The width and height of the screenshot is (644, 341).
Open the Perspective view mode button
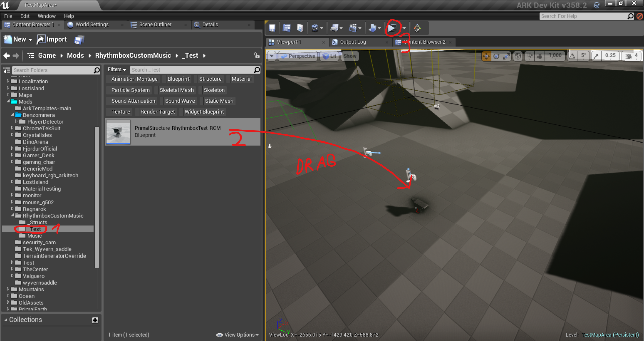(298, 56)
